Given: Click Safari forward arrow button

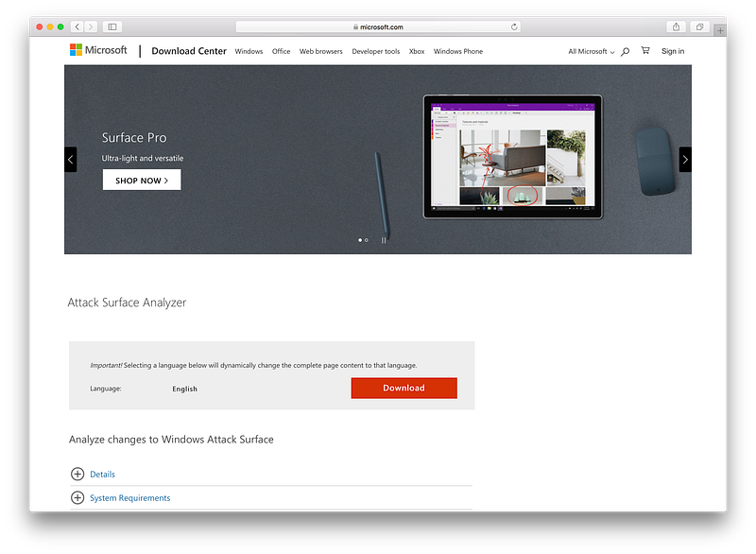Looking at the screenshot, I should (x=91, y=26).
